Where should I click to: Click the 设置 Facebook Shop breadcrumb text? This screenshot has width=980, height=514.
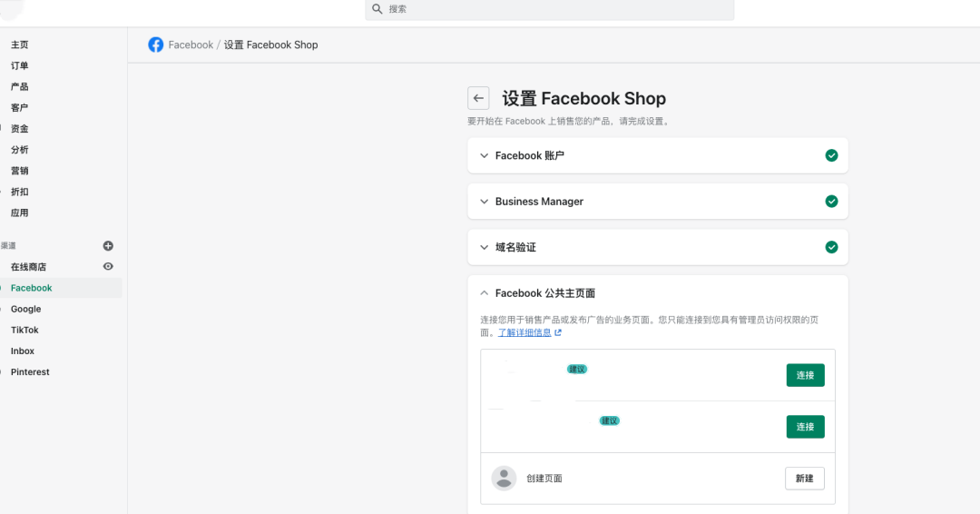pyautogui.click(x=270, y=45)
